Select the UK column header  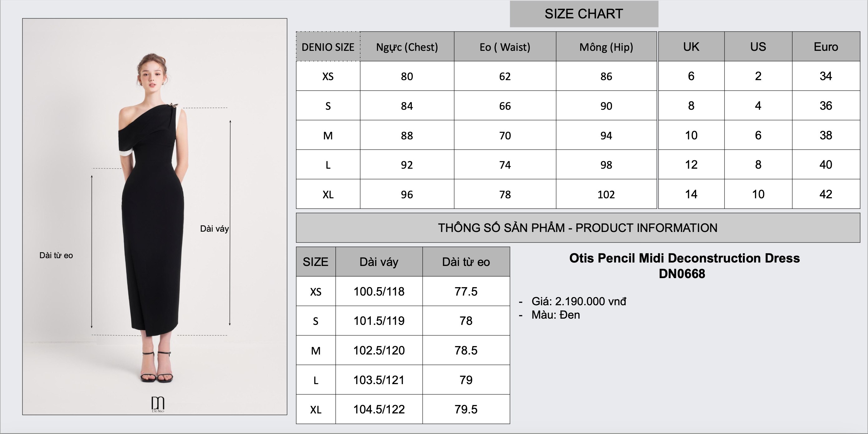coord(691,46)
